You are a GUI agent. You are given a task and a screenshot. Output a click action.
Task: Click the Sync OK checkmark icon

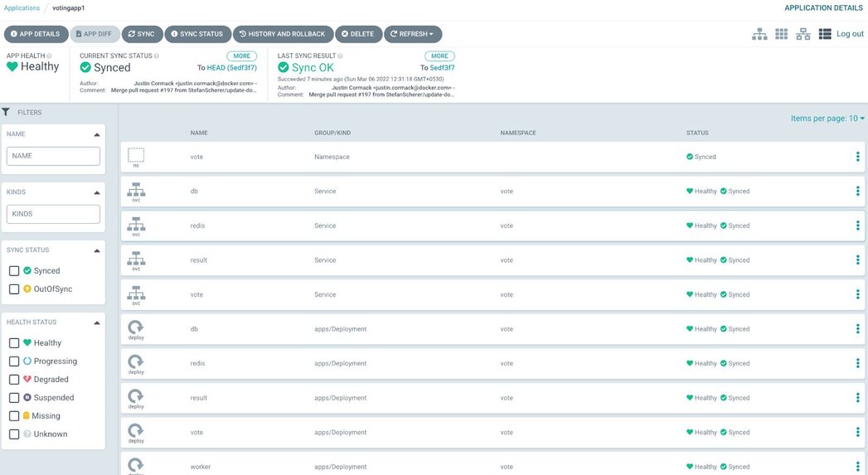click(283, 67)
